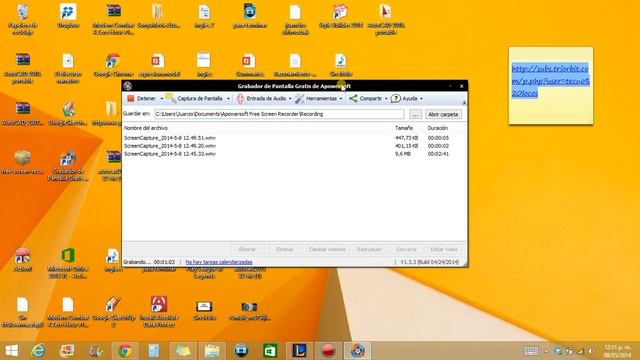Click the 00:00:02 duration value
640x360 pixels.
438,146
